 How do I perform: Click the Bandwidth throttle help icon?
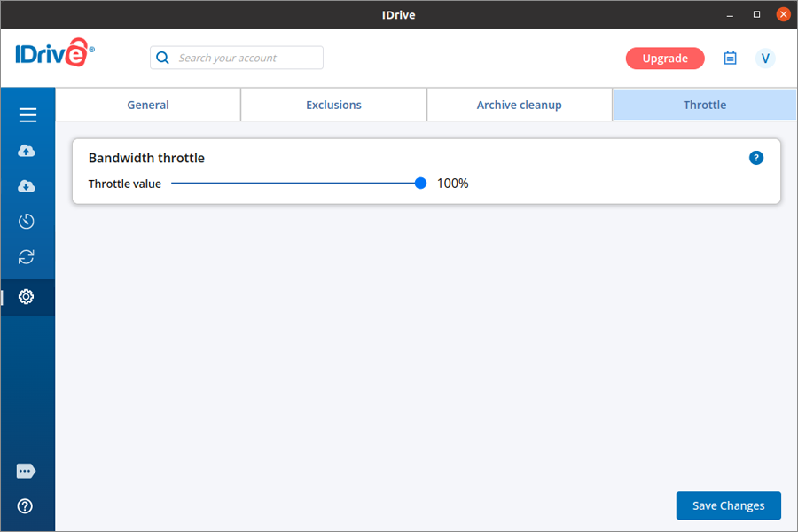(x=756, y=158)
